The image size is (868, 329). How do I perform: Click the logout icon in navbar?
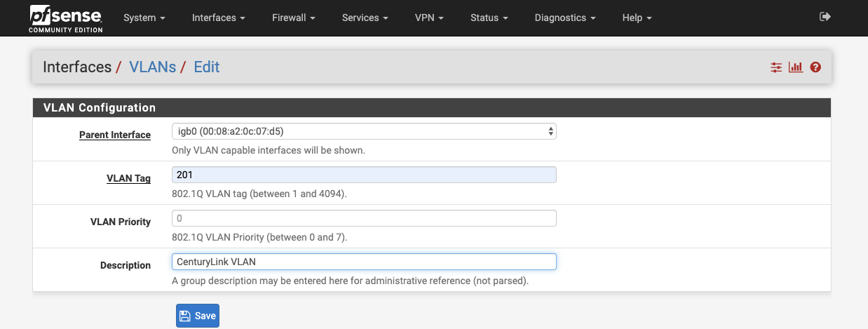click(825, 17)
